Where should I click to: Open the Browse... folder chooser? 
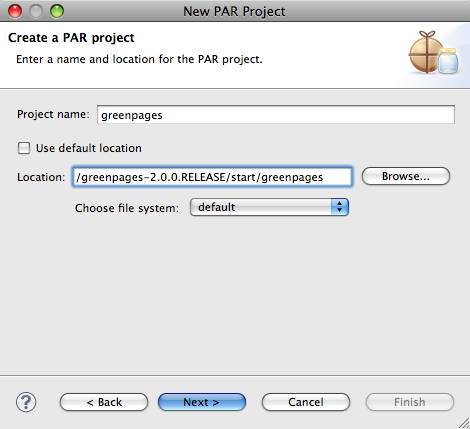pyautogui.click(x=406, y=176)
